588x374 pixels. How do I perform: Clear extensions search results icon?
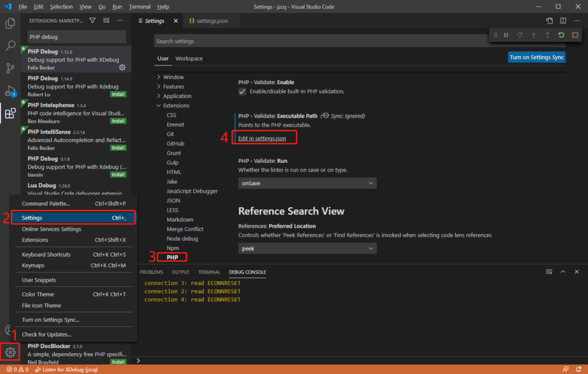pos(106,21)
